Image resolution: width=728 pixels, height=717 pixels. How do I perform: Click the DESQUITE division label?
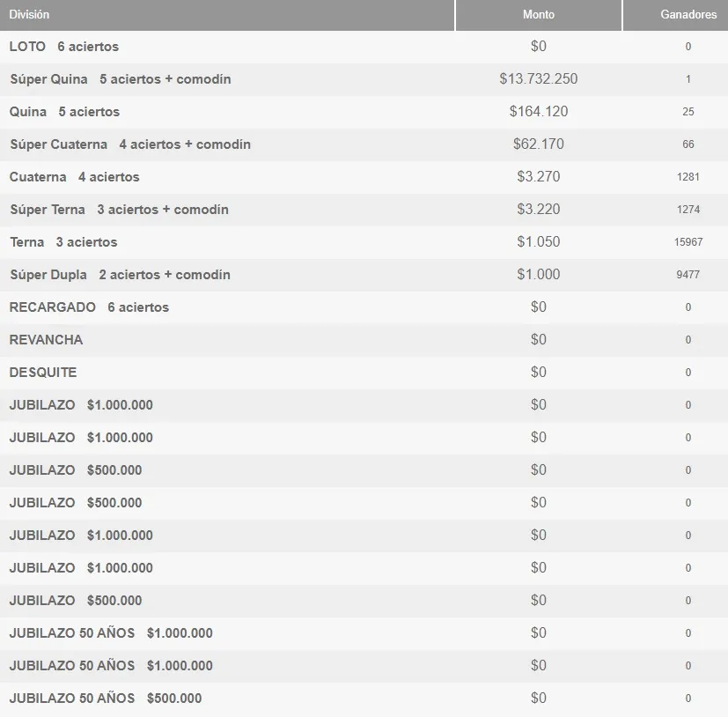click(x=42, y=373)
